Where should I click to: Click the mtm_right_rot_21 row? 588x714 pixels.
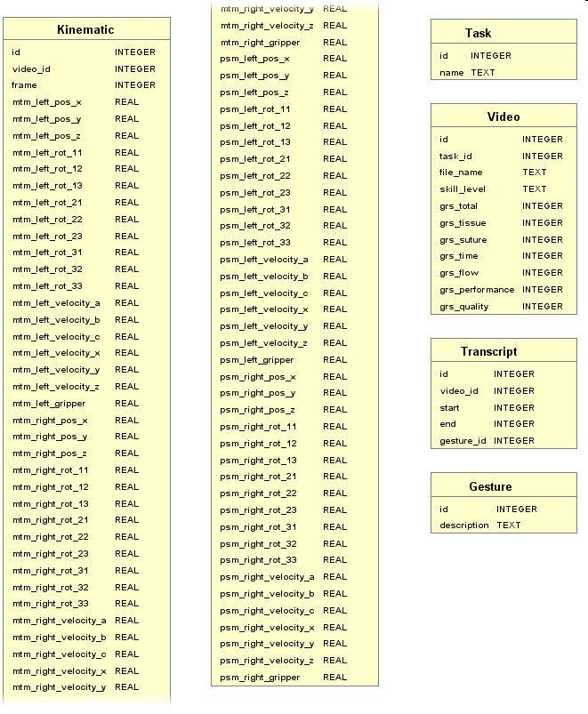pyautogui.click(x=86, y=520)
